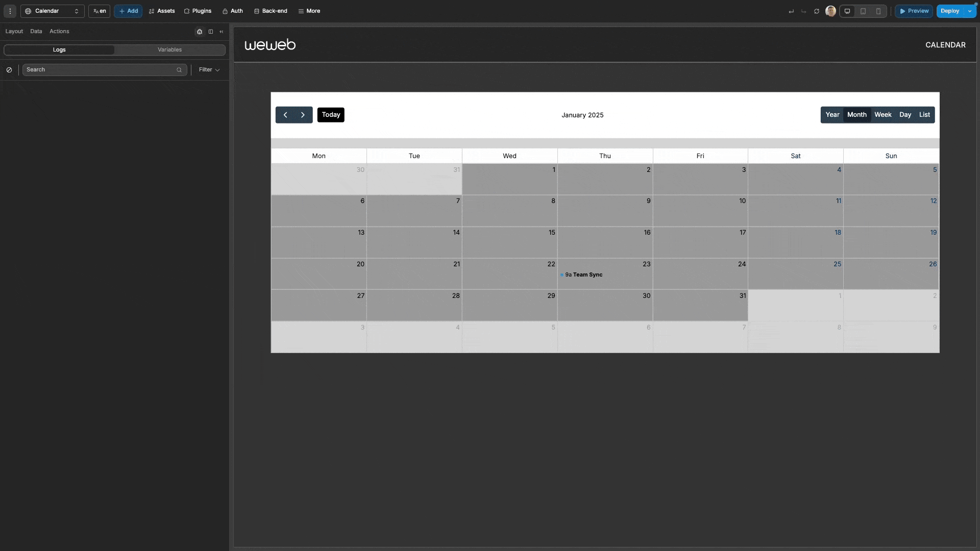Image resolution: width=980 pixels, height=551 pixels.
Task: Go to previous month in calendar
Action: point(285,115)
